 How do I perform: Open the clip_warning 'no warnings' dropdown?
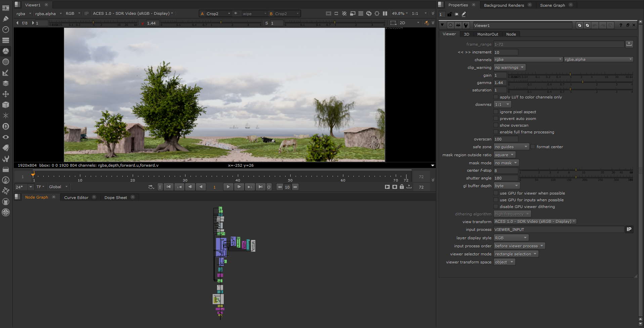point(509,68)
